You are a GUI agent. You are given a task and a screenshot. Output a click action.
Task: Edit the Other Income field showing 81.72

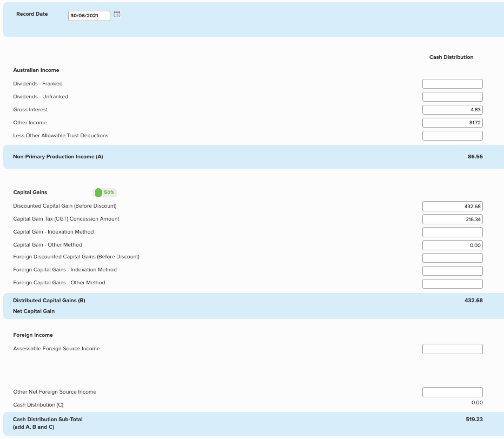(452, 123)
